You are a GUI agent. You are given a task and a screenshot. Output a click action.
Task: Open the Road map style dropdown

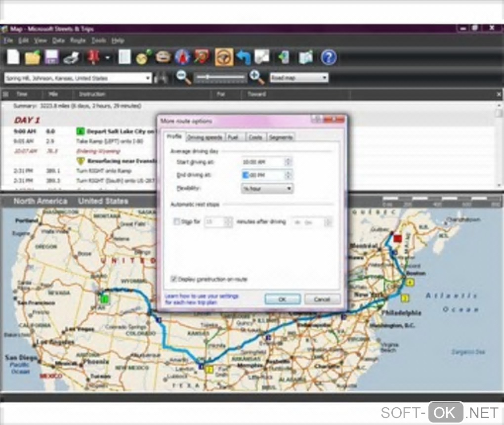[298, 78]
